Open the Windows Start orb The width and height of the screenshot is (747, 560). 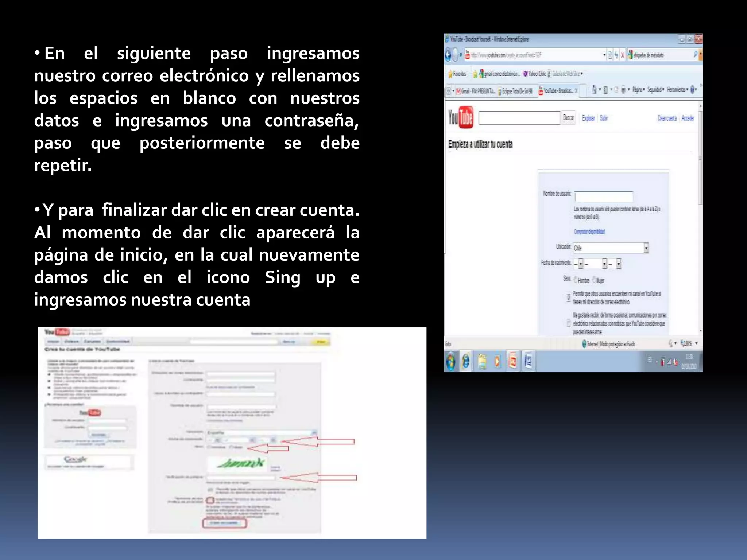(x=451, y=361)
